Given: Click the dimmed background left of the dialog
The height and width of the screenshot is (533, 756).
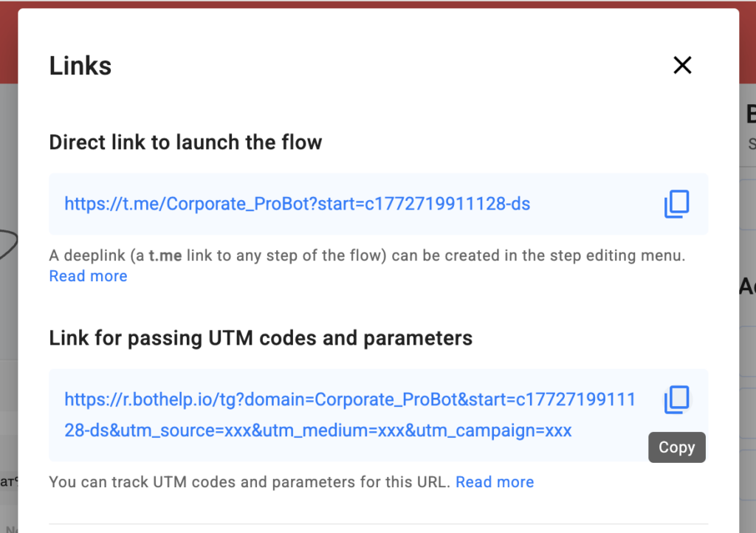Looking at the screenshot, I should click(8, 295).
